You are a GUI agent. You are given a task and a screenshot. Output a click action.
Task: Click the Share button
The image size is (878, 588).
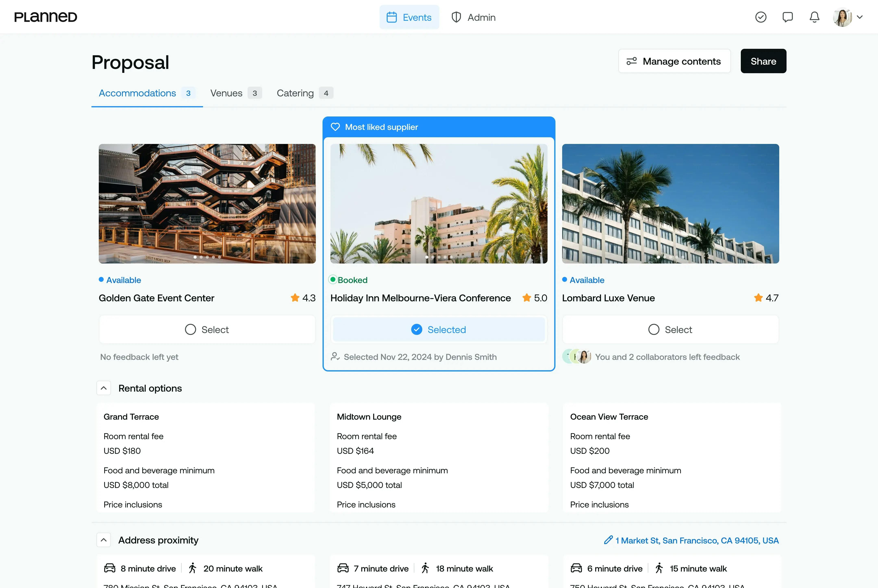[x=763, y=61]
